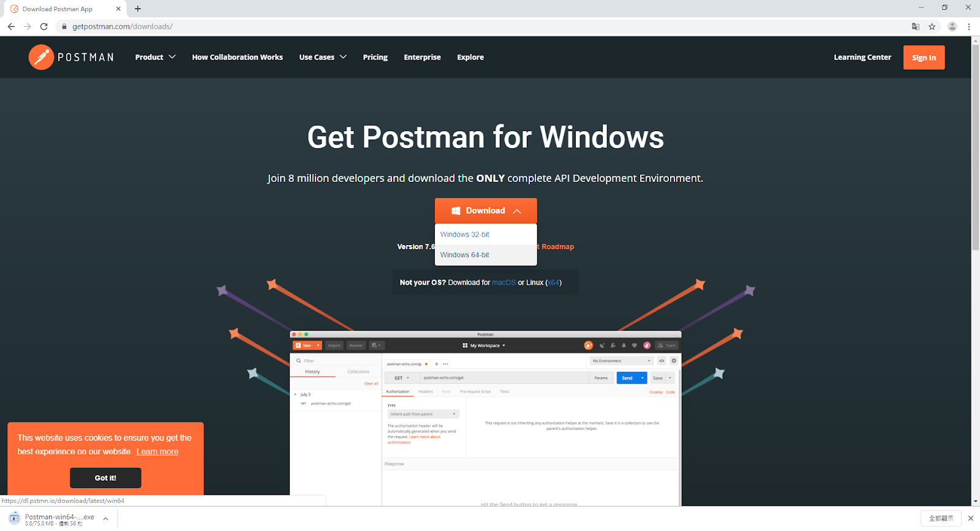Click the macOS download link

pyautogui.click(x=503, y=282)
